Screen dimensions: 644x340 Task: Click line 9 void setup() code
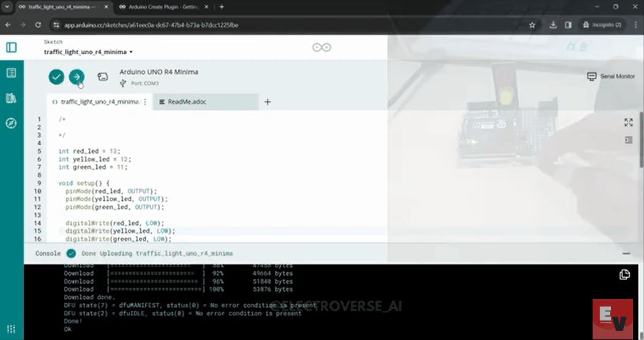tap(84, 183)
